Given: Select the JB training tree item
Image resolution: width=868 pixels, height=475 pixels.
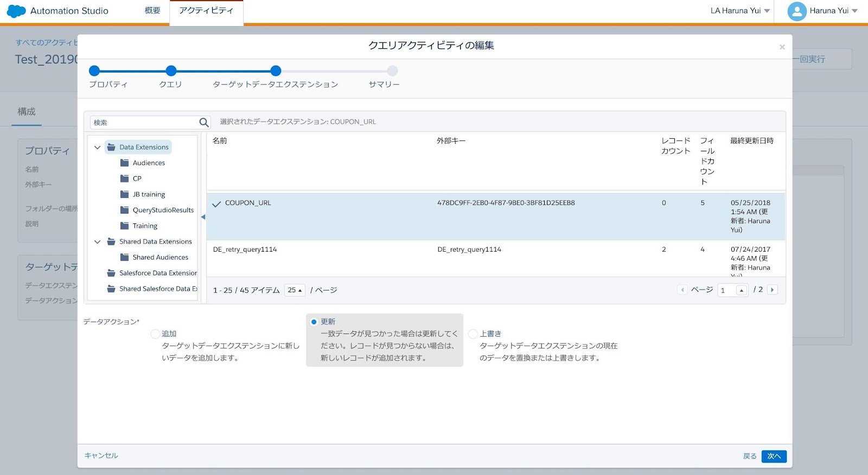Looking at the screenshot, I should point(149,194).
